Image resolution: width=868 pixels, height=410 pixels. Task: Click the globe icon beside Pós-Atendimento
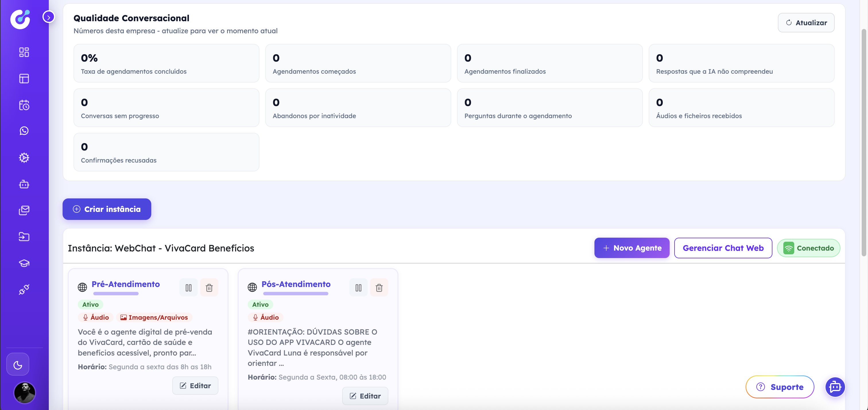(252, 287)
